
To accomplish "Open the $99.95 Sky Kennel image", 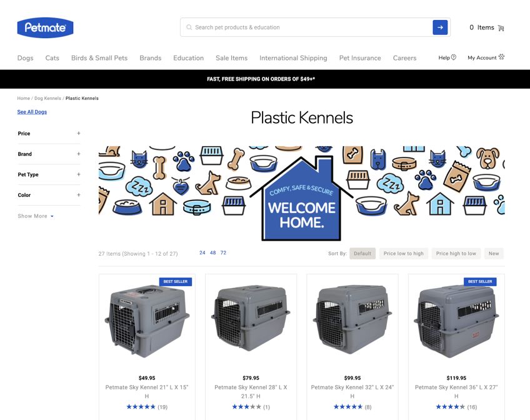I will click(x=352, y=319).
